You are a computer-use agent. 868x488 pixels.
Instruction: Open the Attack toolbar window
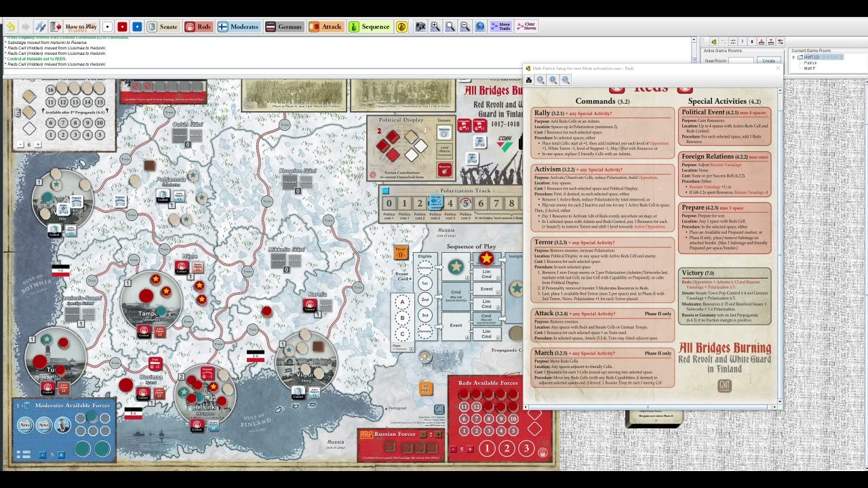[326, 26]
